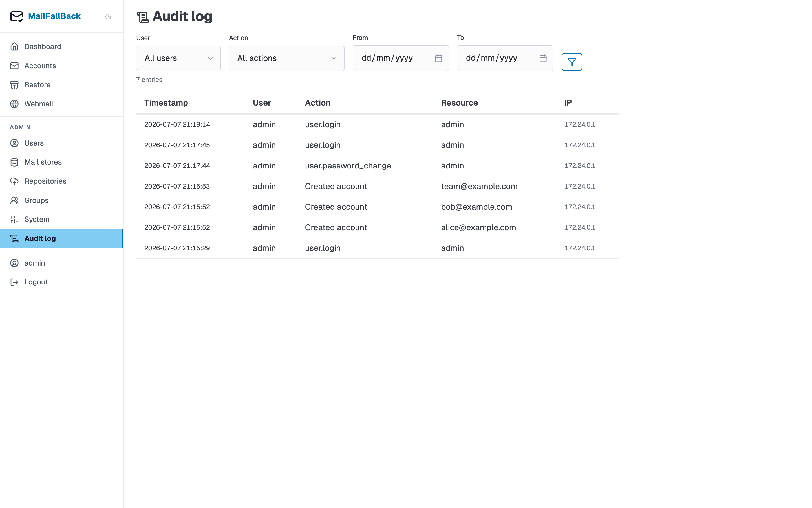The height and width of the screenshot is (508, 812).
Task: Click the Logout arrow icon
Action: pos(14,282)
